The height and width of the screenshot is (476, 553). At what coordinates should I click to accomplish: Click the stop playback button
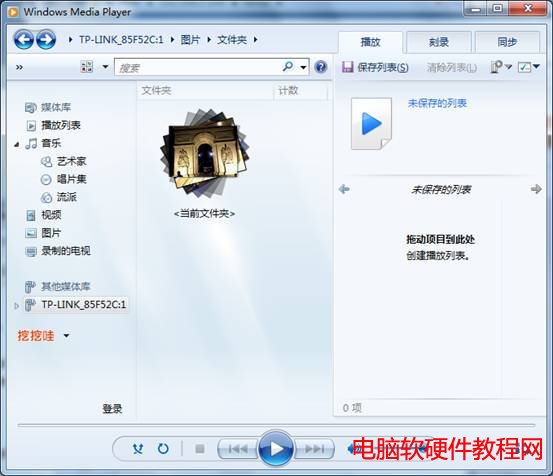click(200, 449)
